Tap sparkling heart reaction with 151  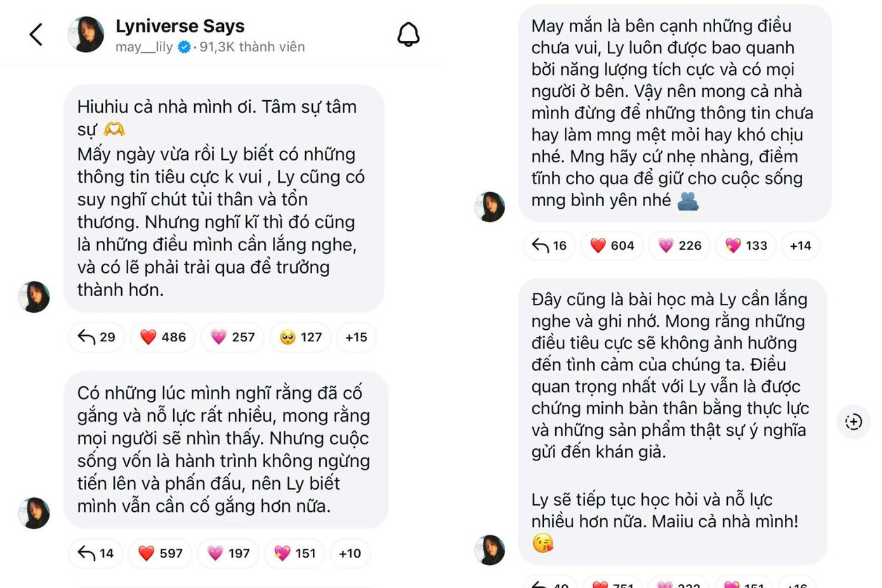coord(295,553)
